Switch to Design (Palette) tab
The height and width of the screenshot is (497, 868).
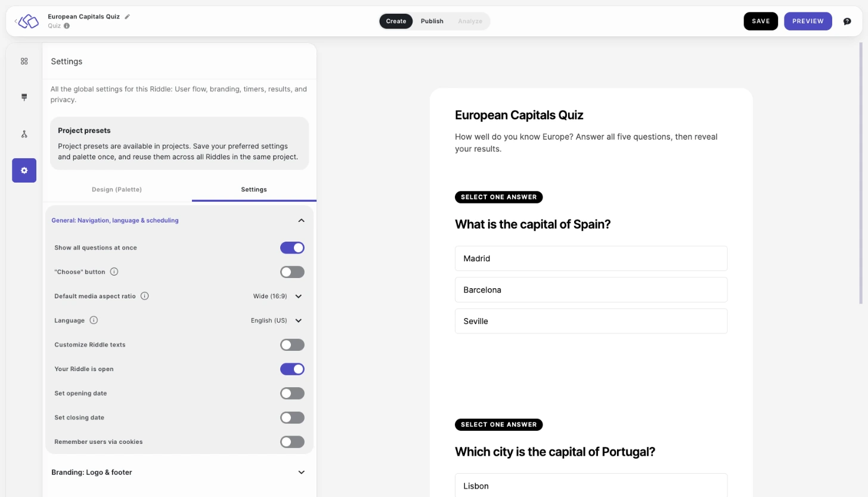coord(117,189)
